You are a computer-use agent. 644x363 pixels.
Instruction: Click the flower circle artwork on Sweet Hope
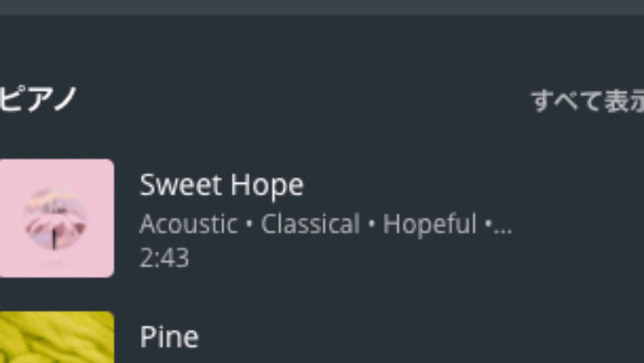tap(55, 219)
